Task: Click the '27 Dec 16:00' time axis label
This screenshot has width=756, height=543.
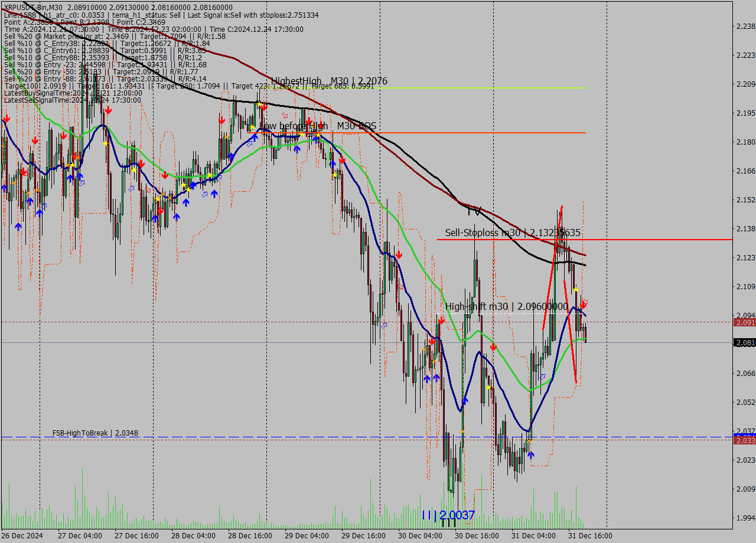Action: pyautogui.click(x=136, y=536)
